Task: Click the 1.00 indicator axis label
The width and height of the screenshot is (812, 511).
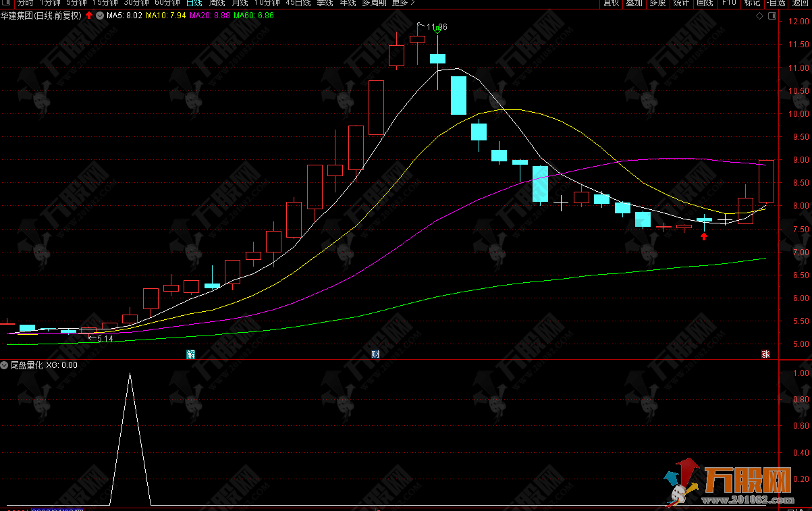Action: point(801,373)
